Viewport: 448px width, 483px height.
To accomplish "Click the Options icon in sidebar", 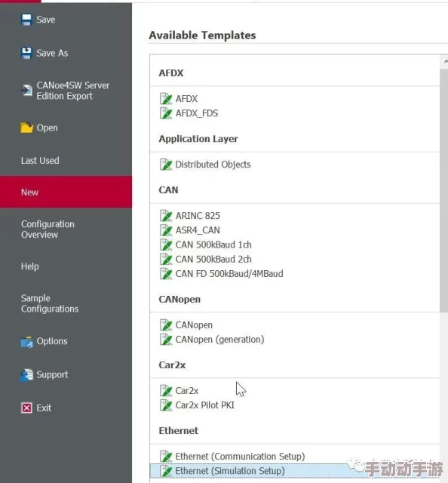I will (x=27, y=341).
